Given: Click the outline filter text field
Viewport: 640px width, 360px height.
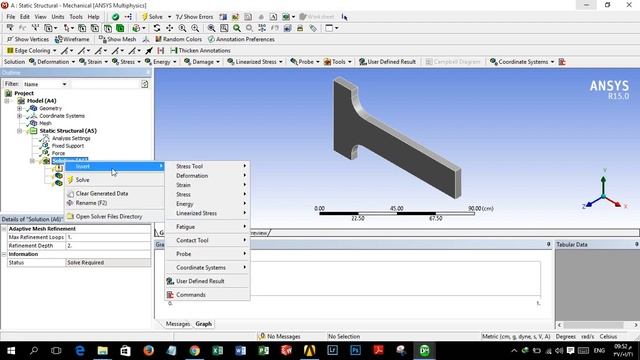Looking at the screenshot, I should pyautogui.click(x=104, y=84).
